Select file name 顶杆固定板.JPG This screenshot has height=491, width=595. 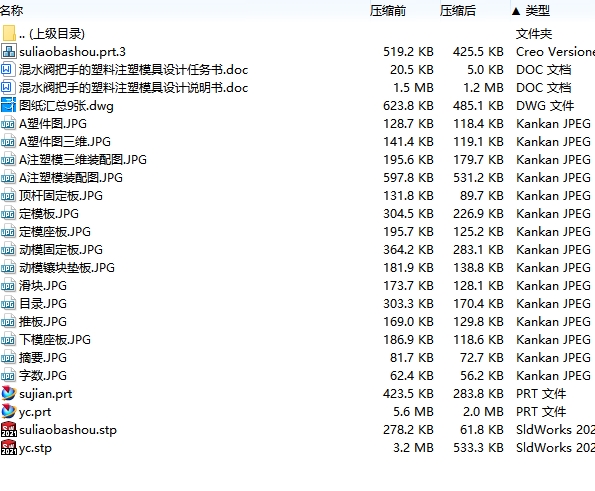(61, 195)
